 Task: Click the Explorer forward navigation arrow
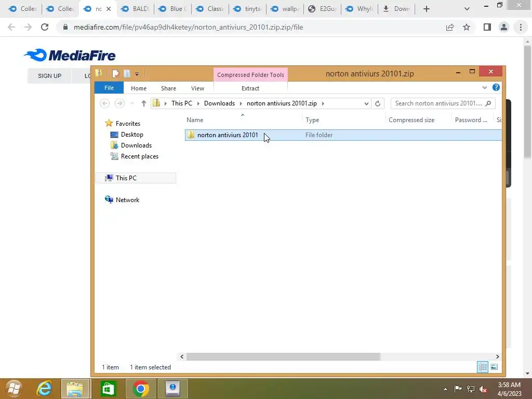pos(119,103)
